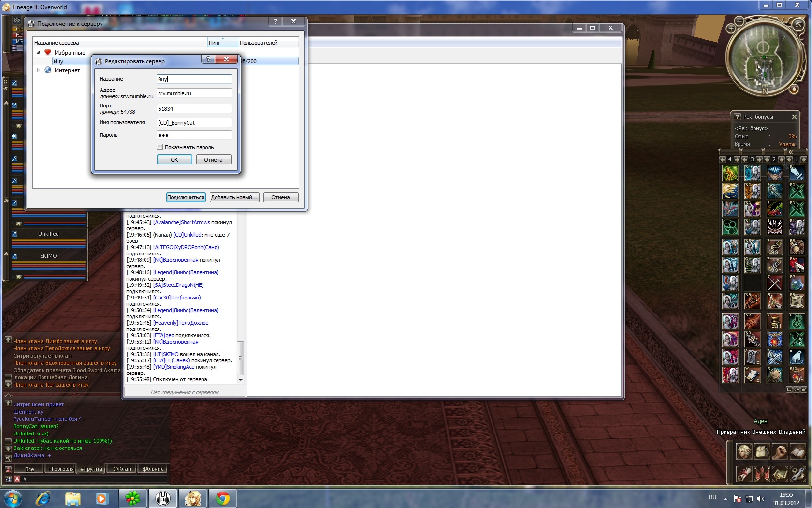The width and height of the screenshot is (812, 508).
Task: Click green chat-person action icon
Action: point(730,227)
